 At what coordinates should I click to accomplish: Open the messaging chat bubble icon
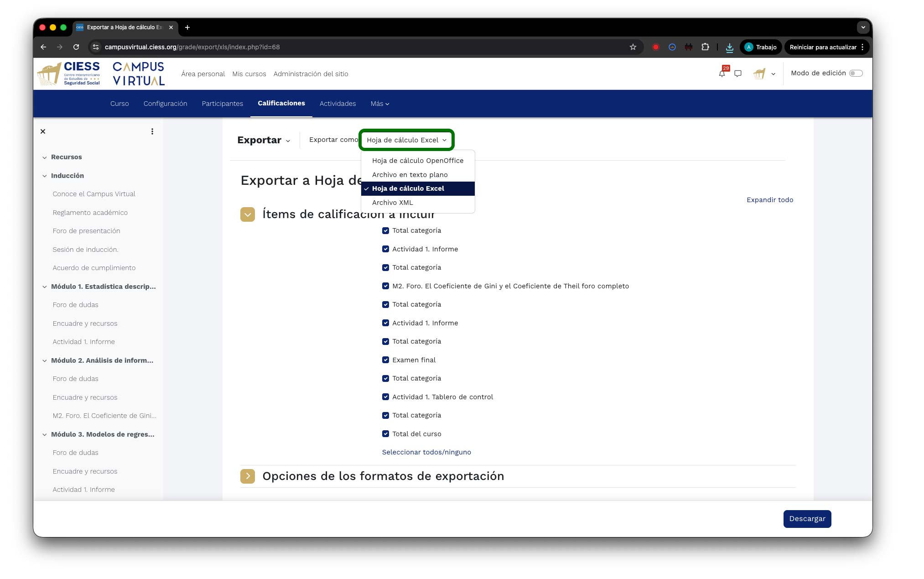[738, 73]
